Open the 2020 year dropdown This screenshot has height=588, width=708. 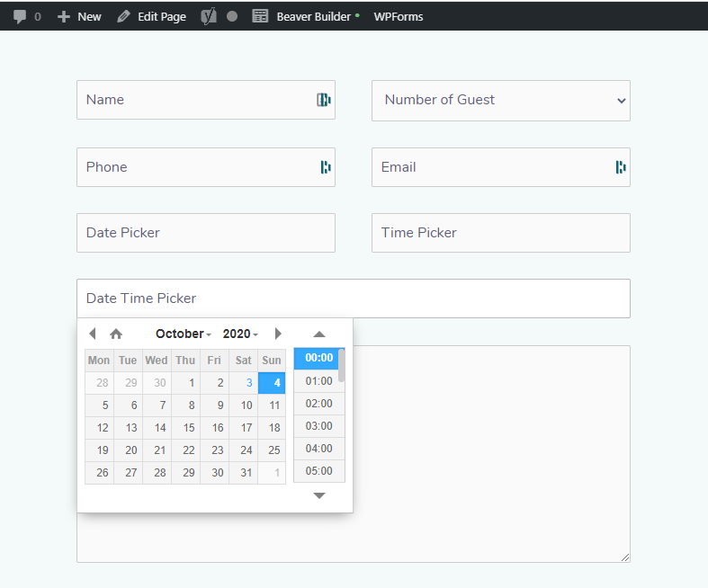pos(240,334)
